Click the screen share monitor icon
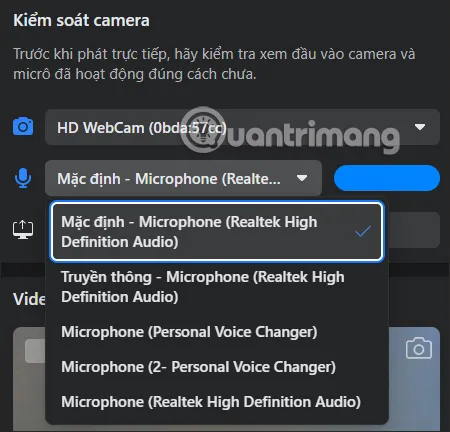This screenshot has width=450, height=432. point(23,230)
